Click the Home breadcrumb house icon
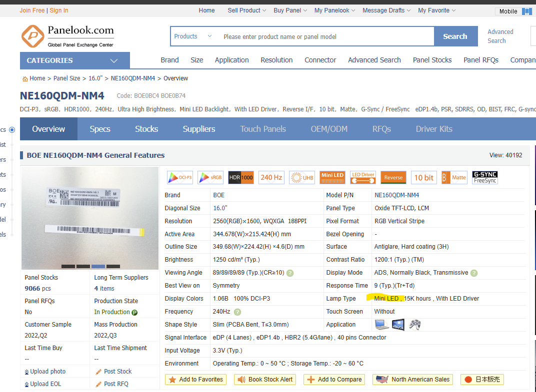This screenshot has height=392, width=536. pyautogui.click(x=25, y=79)
